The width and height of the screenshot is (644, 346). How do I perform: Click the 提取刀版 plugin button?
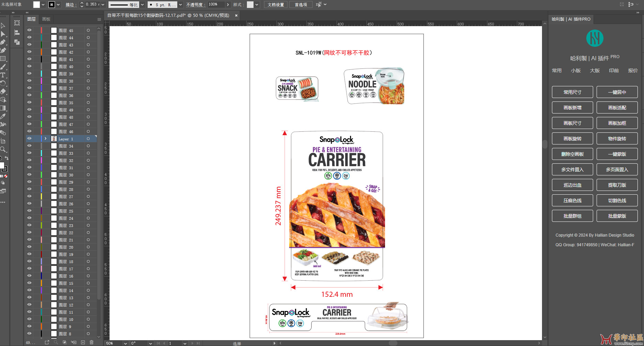pyautogui.click(x=617, y=185)
